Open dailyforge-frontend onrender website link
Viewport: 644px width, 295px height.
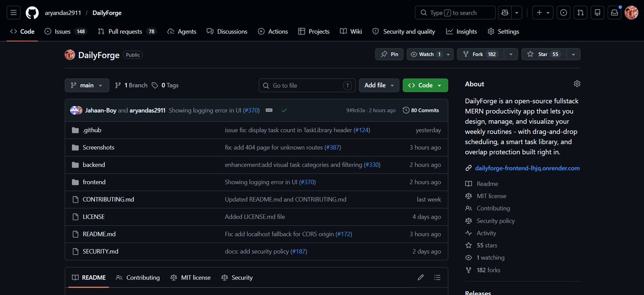[x=527, y=168]
